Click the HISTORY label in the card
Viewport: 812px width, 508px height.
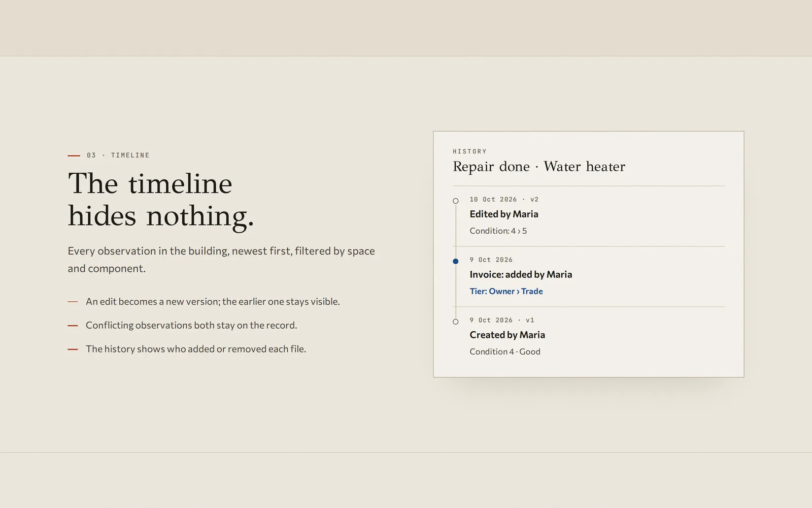click(469, 151)
